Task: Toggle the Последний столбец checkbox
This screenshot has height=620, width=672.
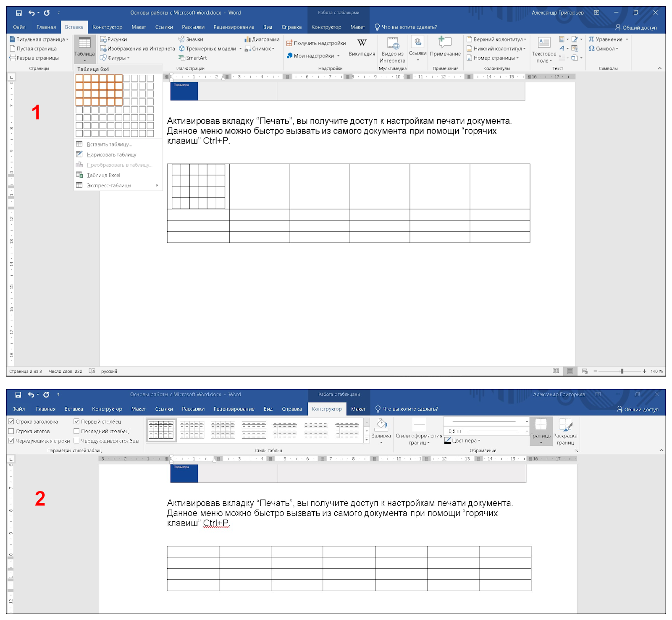Action: (x=76, y=431)
